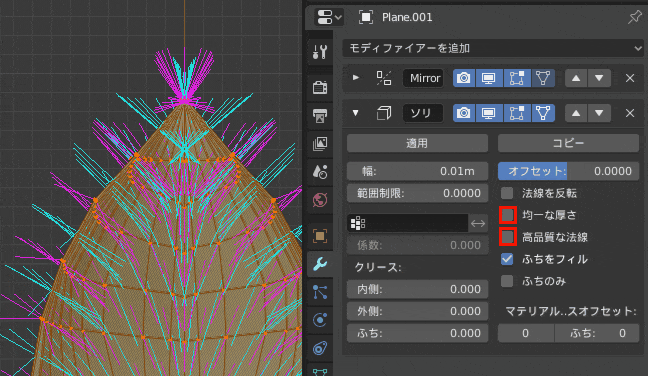The image size is (648, 376).
Task: Toggle ソリ modifier viewport display
Action: (489, 113)
